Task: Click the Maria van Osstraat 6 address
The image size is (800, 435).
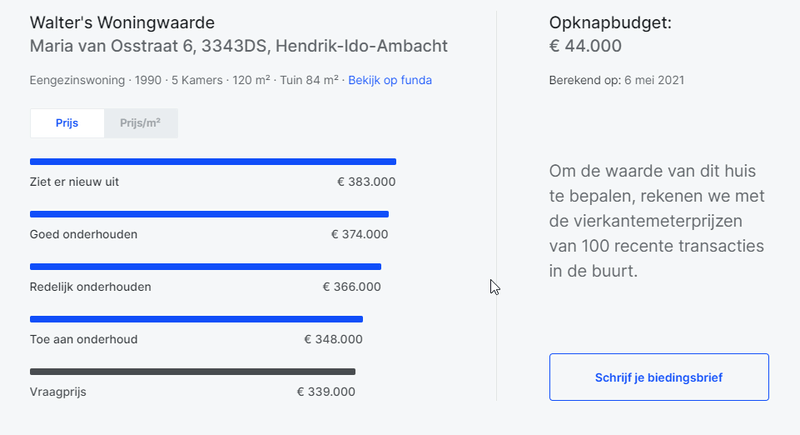Action: click(239, 46)
